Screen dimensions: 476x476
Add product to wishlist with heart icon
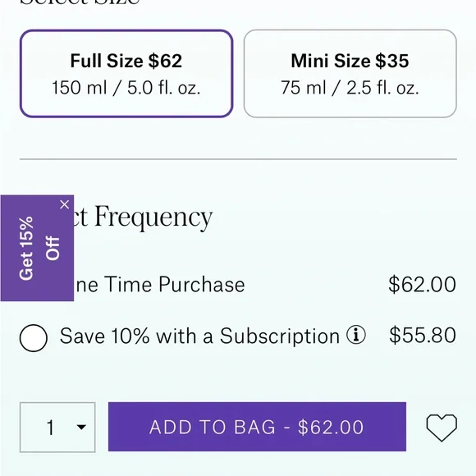[442, 427]
